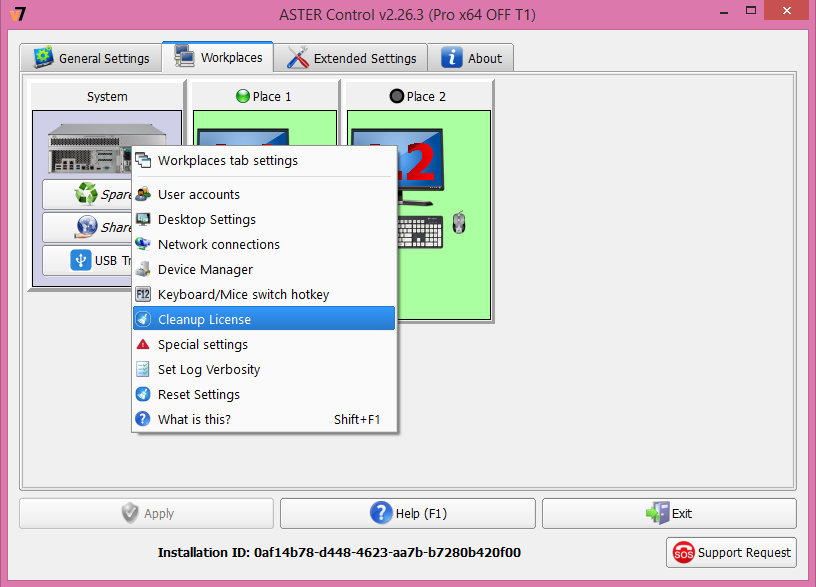Screen dimensions: 816x587
Task: Click the Place 2 black status indicator
Action: coord(397,96)
